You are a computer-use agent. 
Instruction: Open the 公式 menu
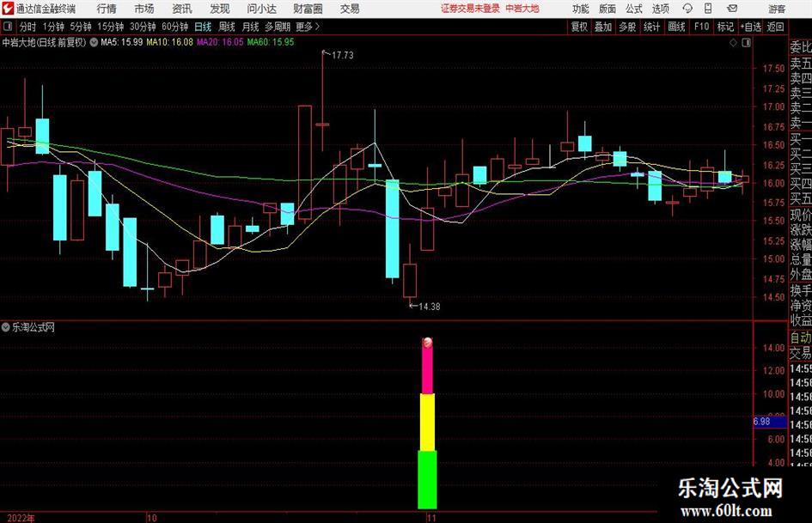coord(633,9)
